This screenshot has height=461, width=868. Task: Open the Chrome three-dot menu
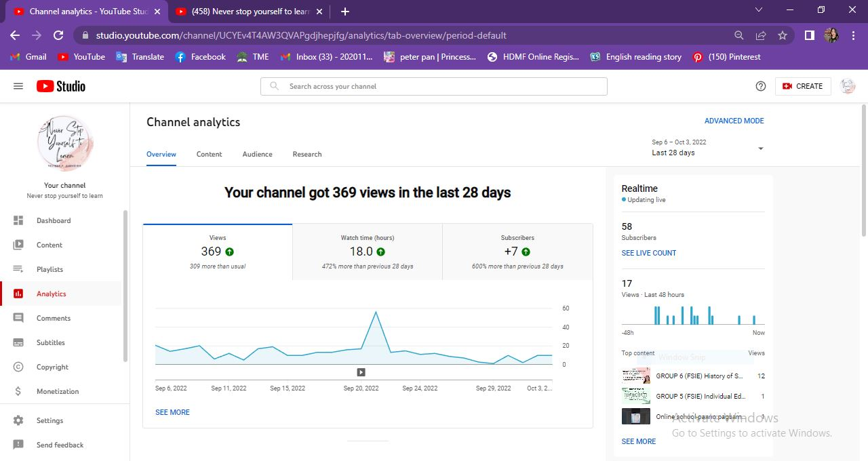pyautogui.click(x=852, y=35)
